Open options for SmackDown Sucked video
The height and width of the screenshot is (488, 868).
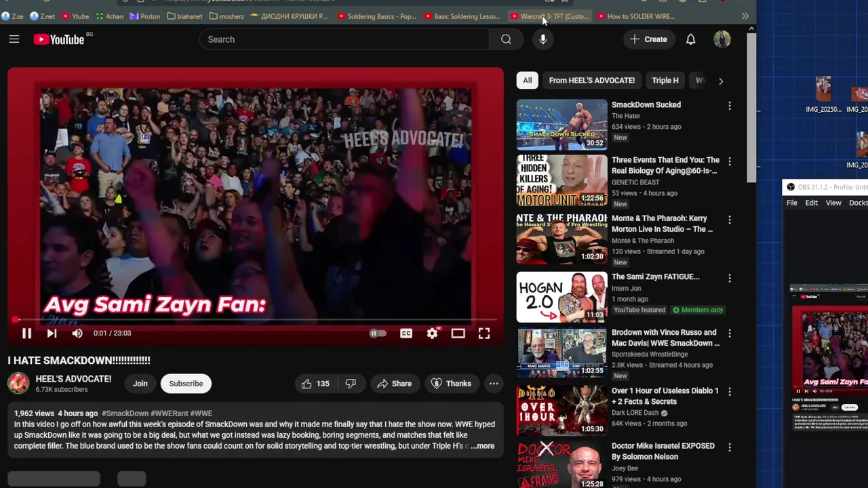tap(729, 106)
